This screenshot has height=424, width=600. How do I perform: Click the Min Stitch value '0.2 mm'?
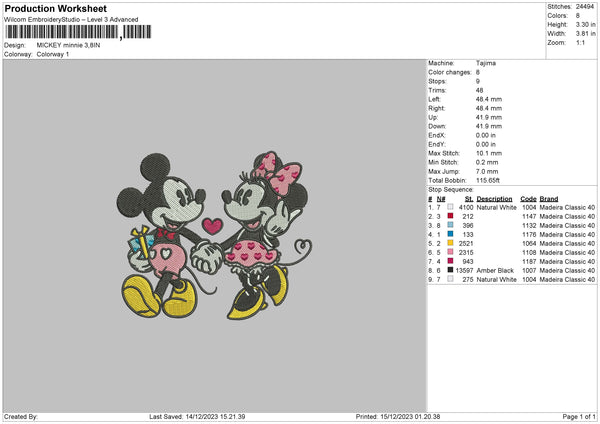coord(487,162)
